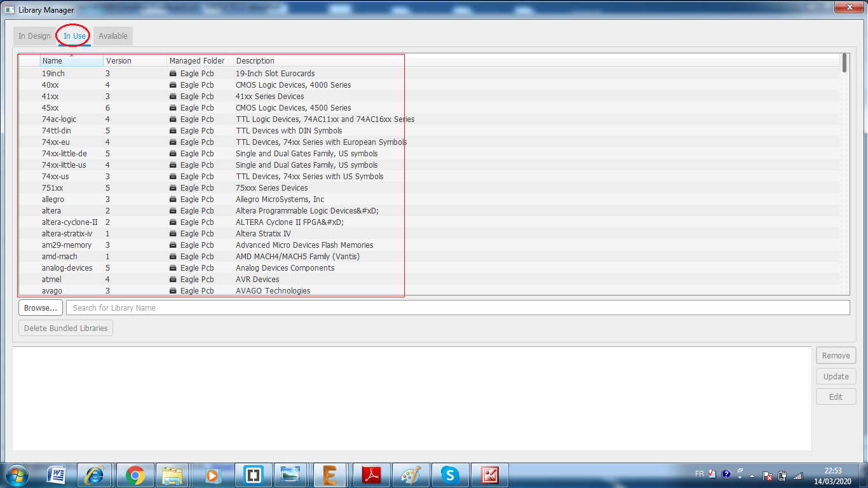Click the managed folder icon for 74xx-eu

click(x=173, y=142)
